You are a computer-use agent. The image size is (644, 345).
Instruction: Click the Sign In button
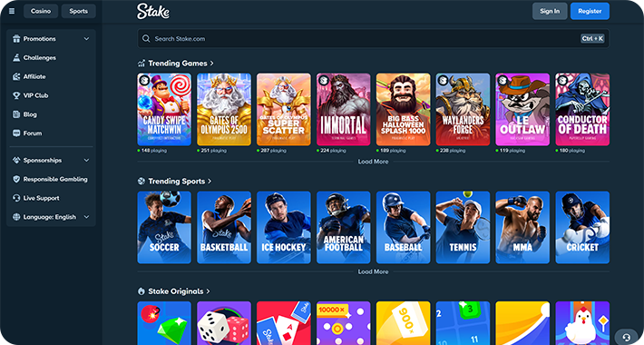point(550,11)
